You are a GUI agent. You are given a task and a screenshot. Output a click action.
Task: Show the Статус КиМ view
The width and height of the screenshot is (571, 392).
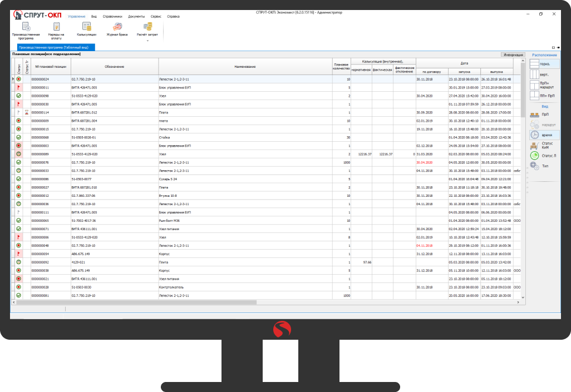pos(535,145)
